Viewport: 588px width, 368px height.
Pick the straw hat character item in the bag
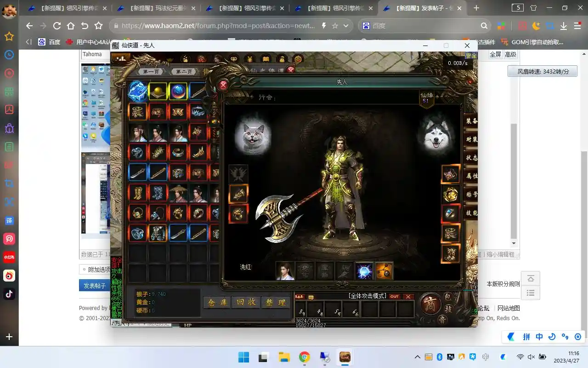click(x=178, y=193)
